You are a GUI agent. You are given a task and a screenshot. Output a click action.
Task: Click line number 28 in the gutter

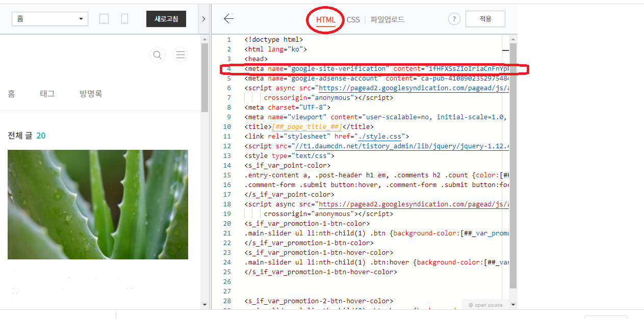[x=227, y=301]
